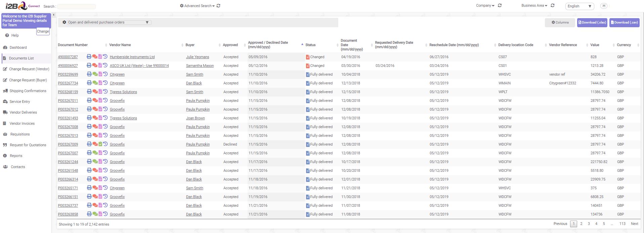Collapse the left sidebar with arrow toggle
The width and height of the screenshot is (644, 233).
point(54,15)
